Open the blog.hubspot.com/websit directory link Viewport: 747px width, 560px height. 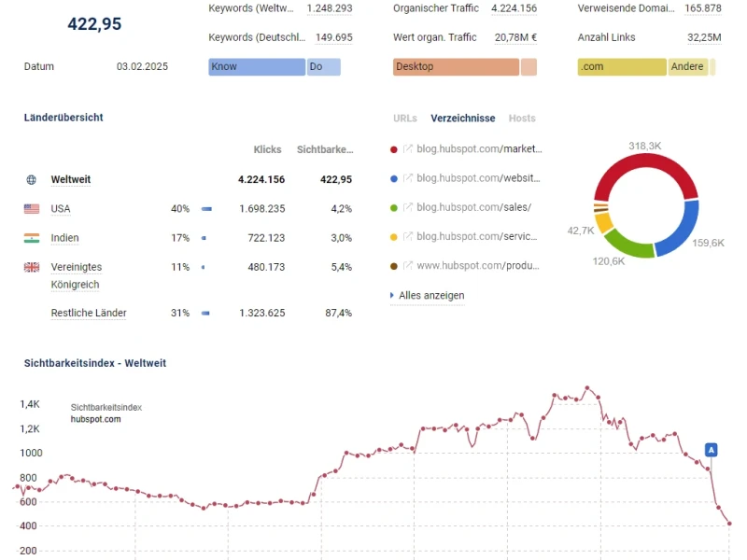pyautogui.click(x=478, y=177)
